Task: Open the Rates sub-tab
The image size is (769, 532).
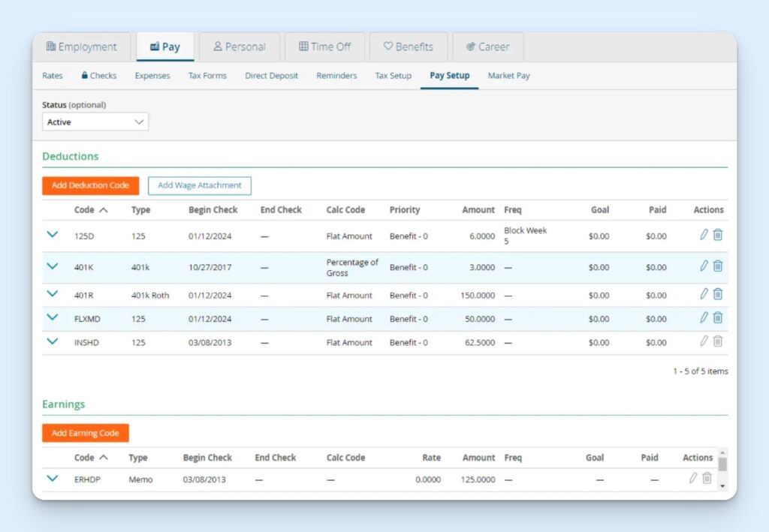Action: pos(53,76)
